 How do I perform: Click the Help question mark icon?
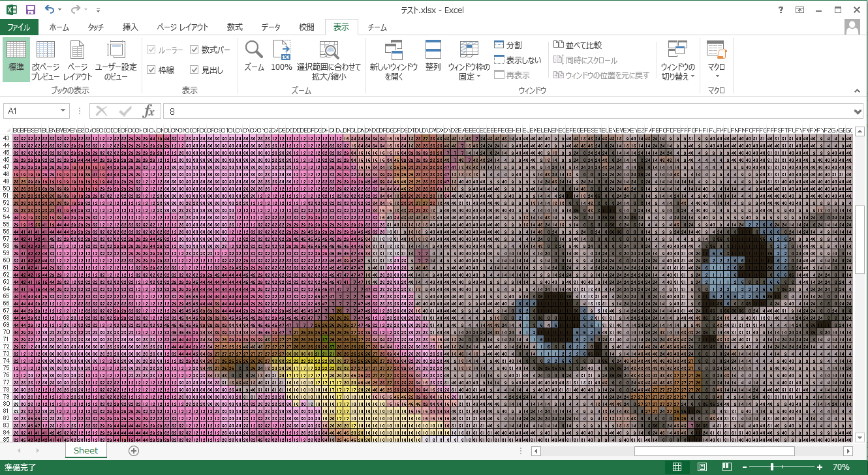tap(781, 10)
